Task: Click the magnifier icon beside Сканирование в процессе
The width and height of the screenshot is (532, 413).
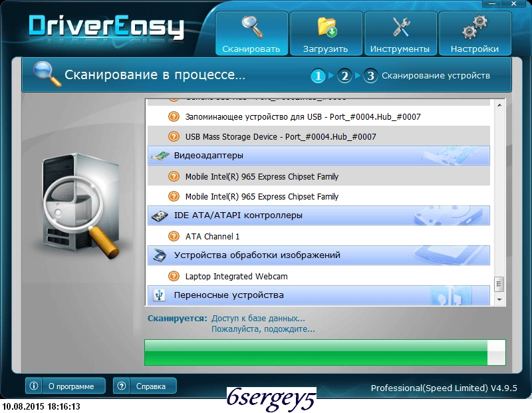Action: pos(47,74)
